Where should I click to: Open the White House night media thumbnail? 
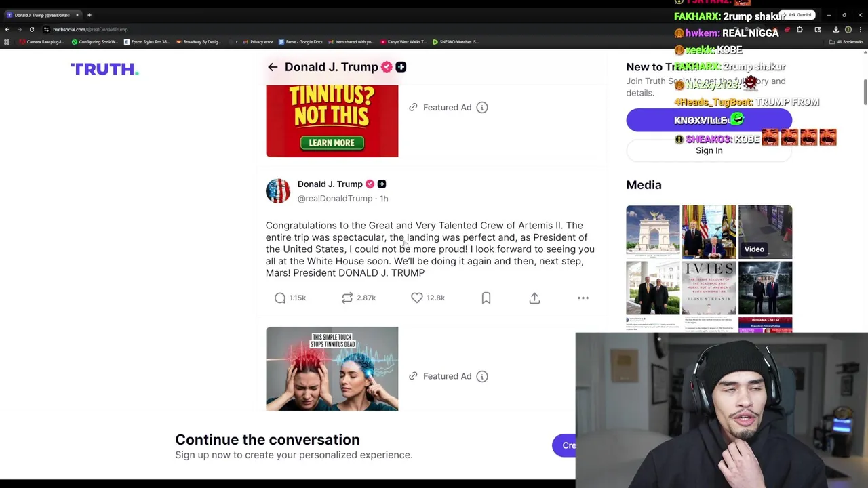click(x=765, y=288)
